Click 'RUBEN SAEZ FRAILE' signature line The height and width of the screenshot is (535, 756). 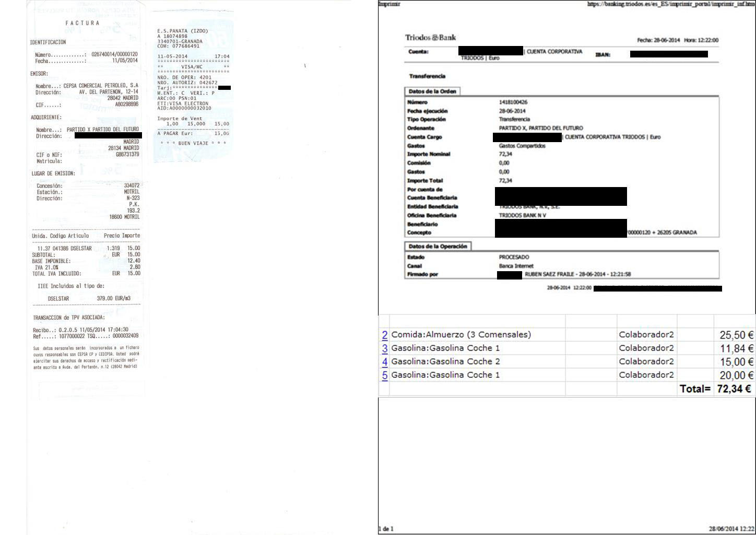[577, 274]
